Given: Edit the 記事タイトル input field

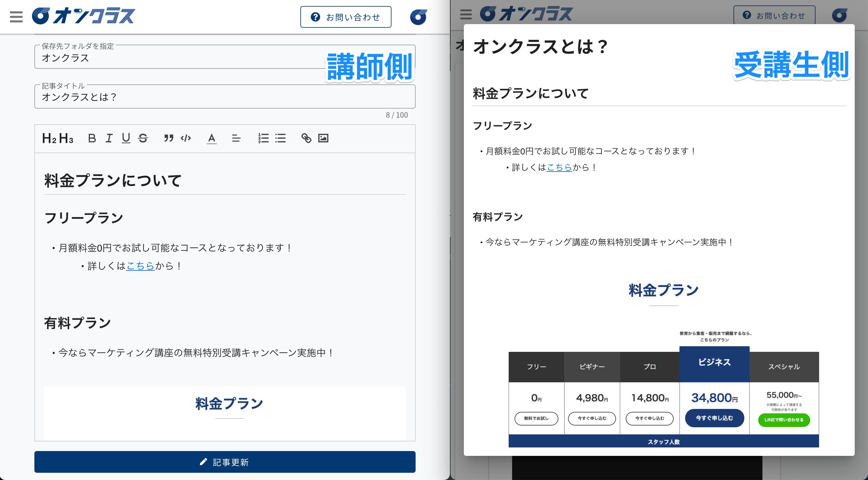Looking at the screenshot, I should tap(225, 97).
